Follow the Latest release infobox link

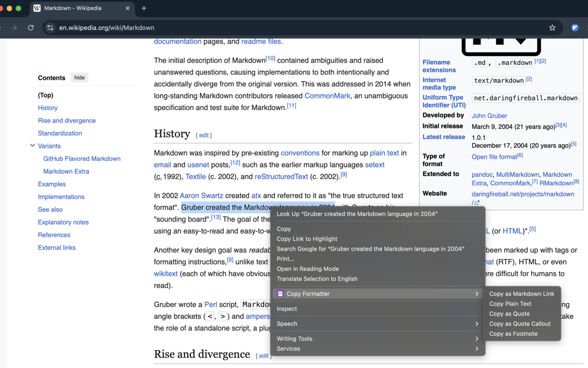pos(444,137)
